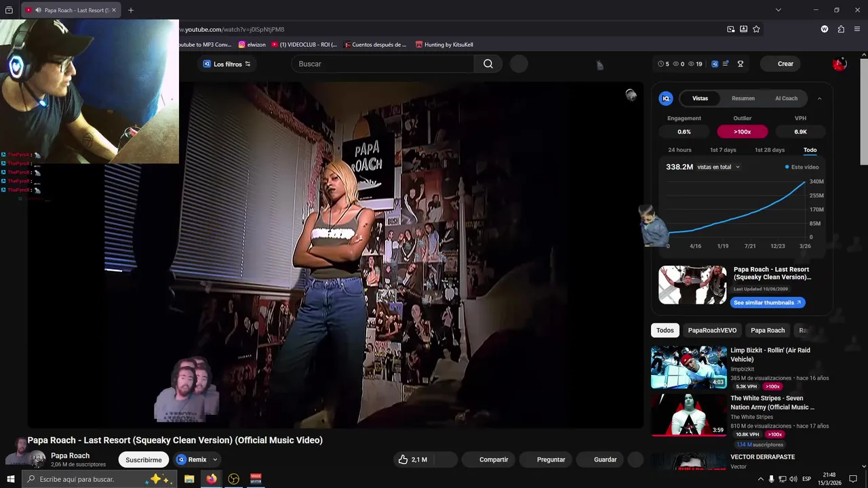Click the vidIQ toolbar icon beside stats
The image size is (868, 488).
(715, 64)
